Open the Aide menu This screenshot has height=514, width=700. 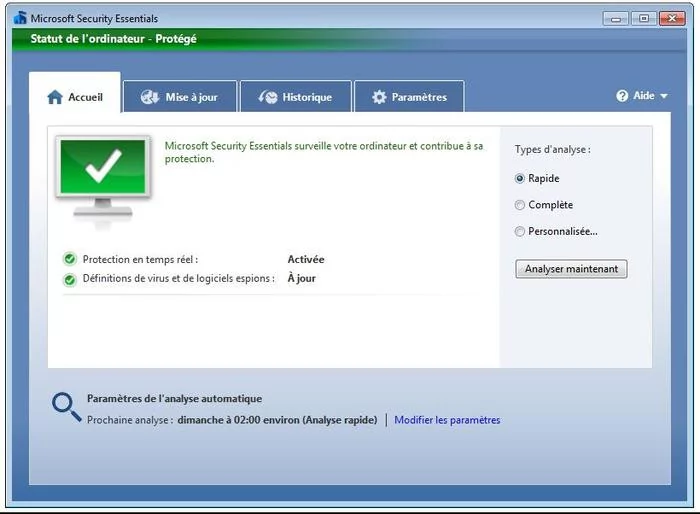click(642, 96)
